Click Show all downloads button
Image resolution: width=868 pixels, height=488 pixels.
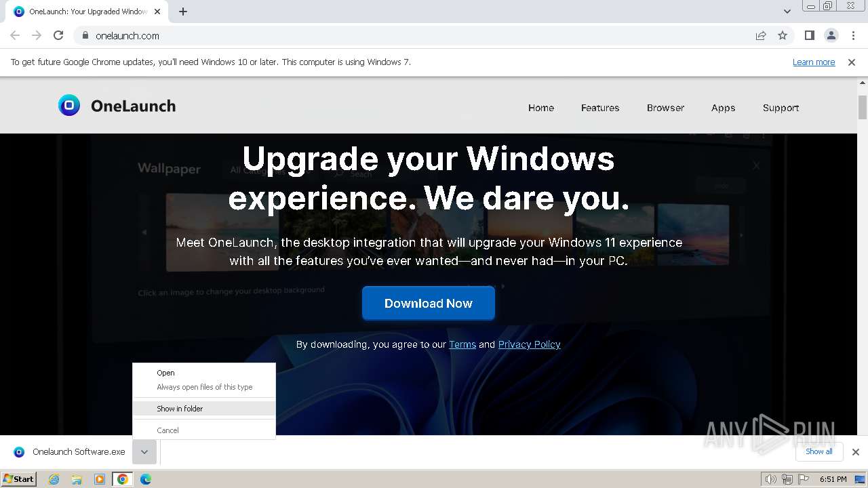(x=819, y=451)
